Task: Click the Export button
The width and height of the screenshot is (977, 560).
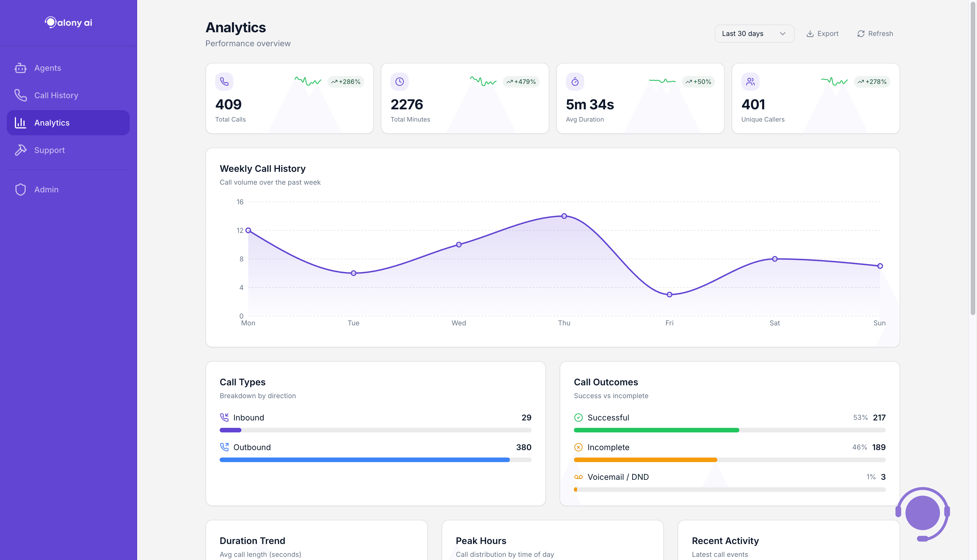Action: coord(822,33)
